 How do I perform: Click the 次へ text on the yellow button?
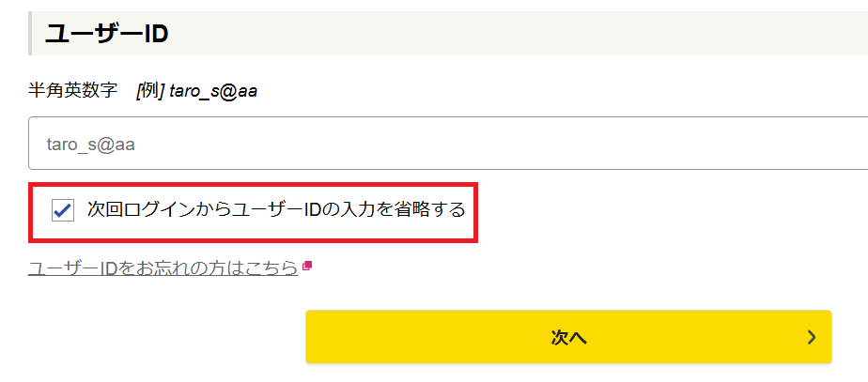click(x=568, y=337)
